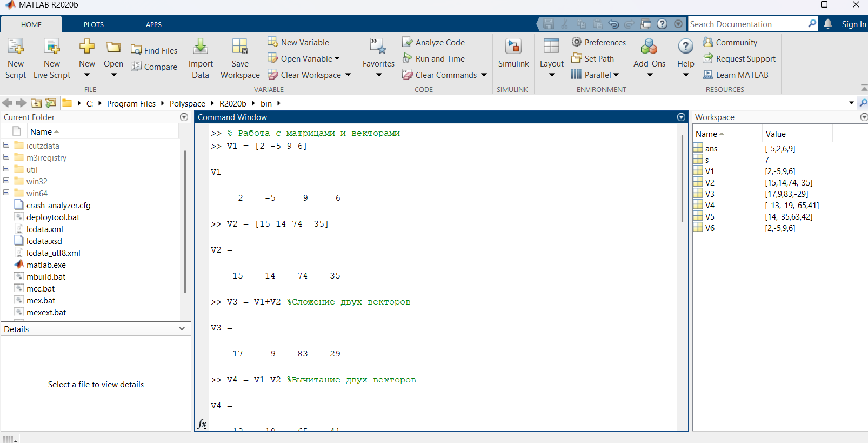Open the Clear Commands dropdown arrow
868x443 pixels.
coord(484,75)
